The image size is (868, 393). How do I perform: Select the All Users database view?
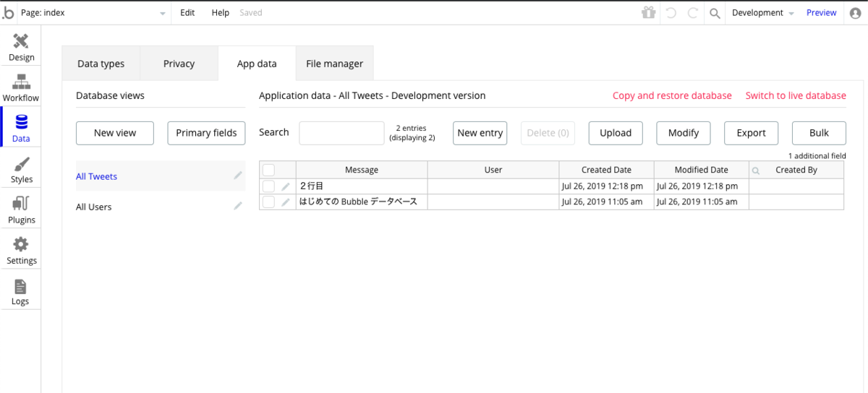[160, 207]
